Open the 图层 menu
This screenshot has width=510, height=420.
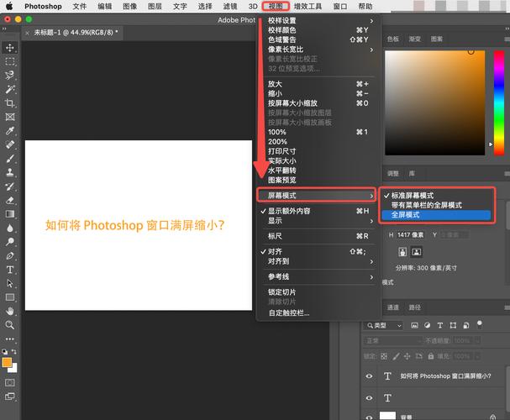coord(155,6)
